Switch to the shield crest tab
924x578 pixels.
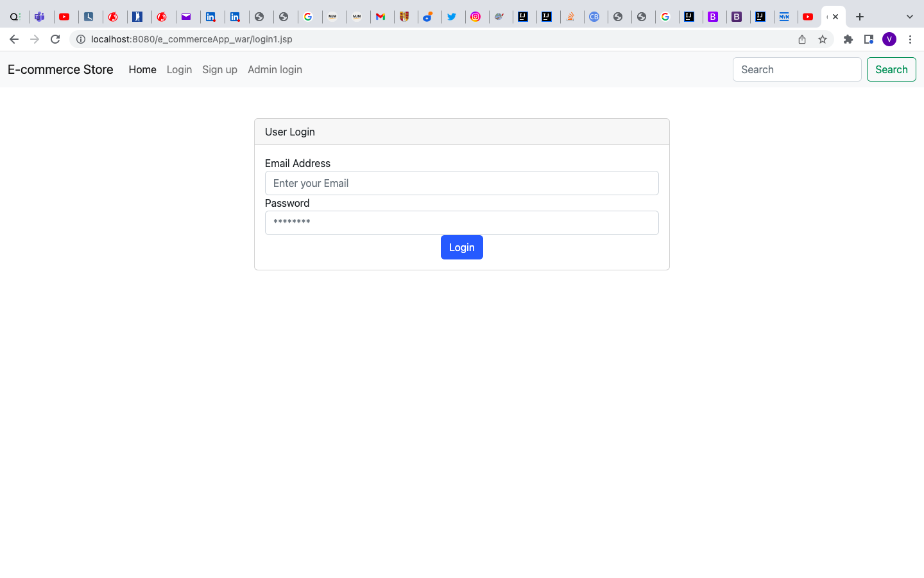tap(404, 17)
